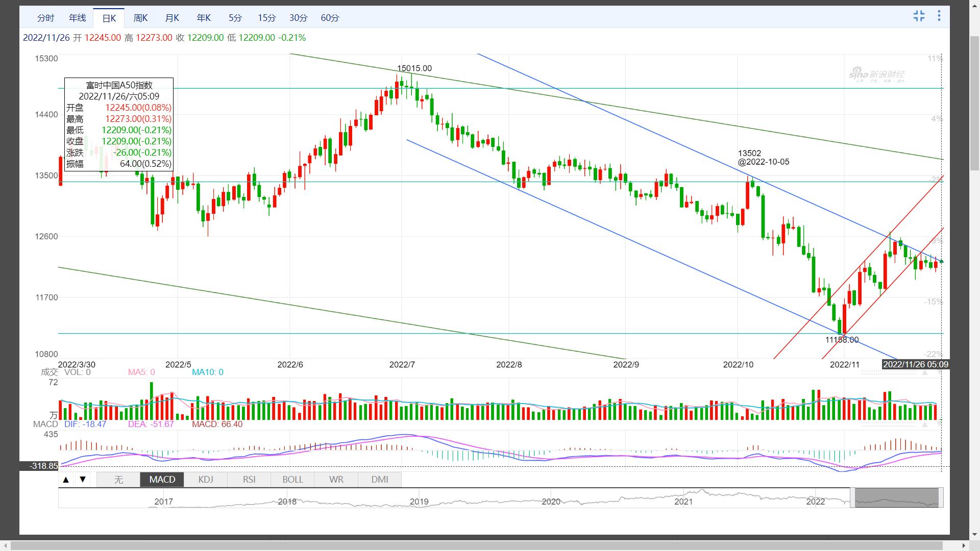Select the 无 no-indicator option
Image resolution: width=980 pixels, height=551 pixels.
tap(118, 480)
